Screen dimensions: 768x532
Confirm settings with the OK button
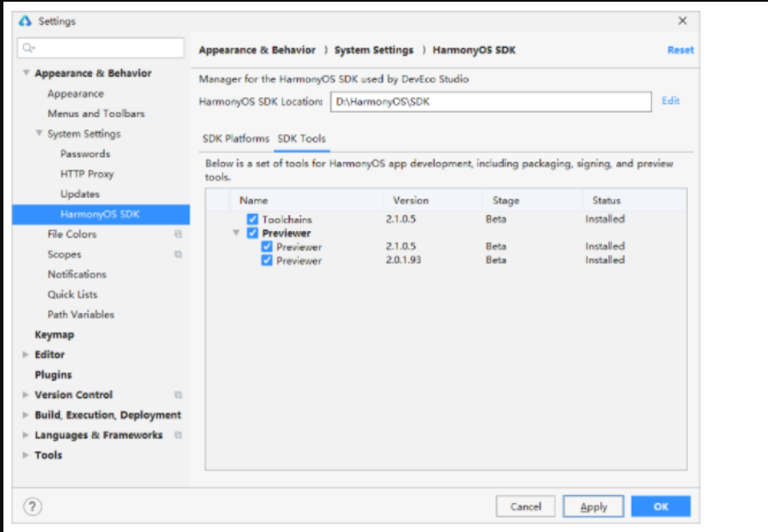click(x=661, y=506)
